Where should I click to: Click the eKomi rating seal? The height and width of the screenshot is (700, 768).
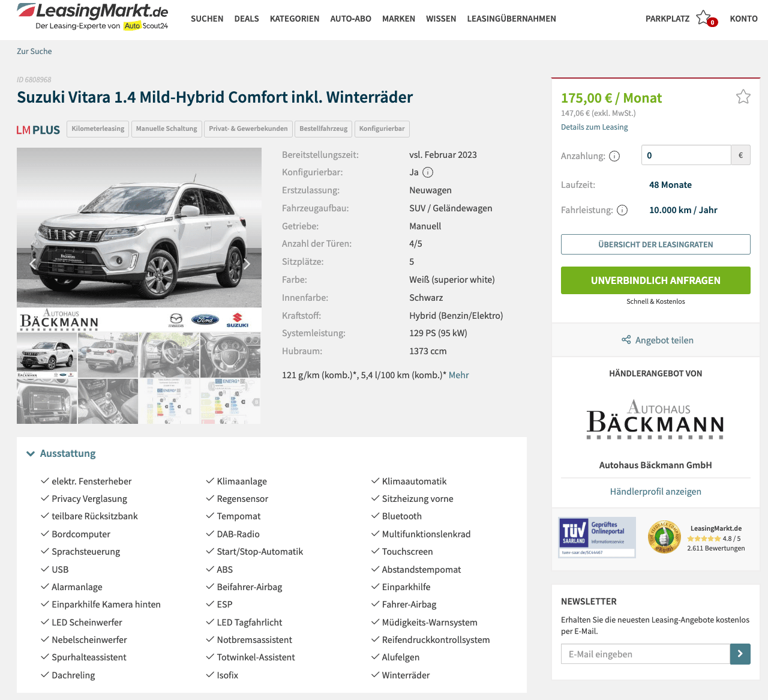coord(664,537)
